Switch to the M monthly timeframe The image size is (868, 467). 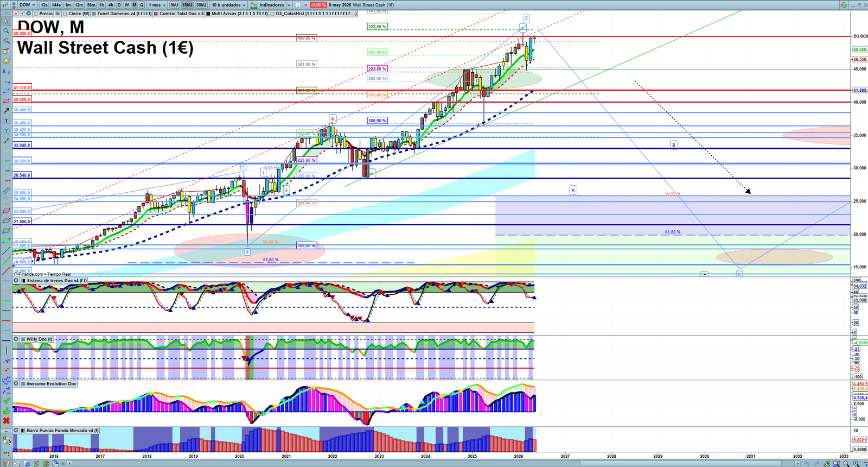tap(135, 5)
